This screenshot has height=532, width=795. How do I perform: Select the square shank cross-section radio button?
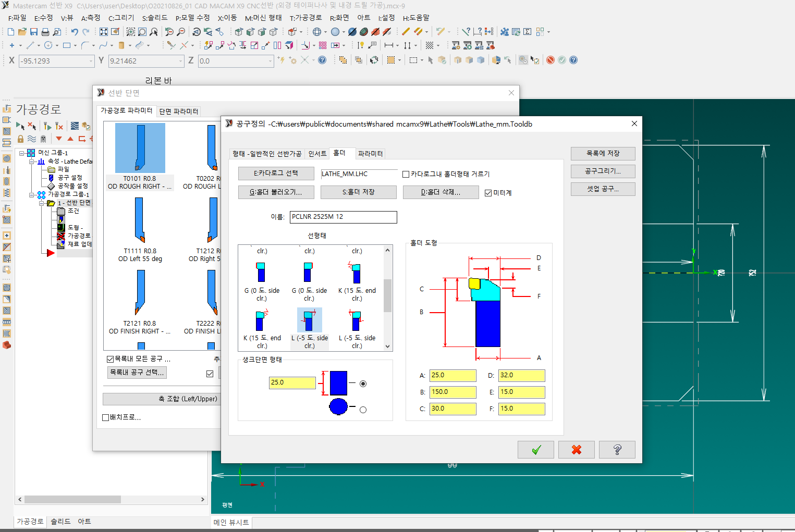tap(363, 383)
